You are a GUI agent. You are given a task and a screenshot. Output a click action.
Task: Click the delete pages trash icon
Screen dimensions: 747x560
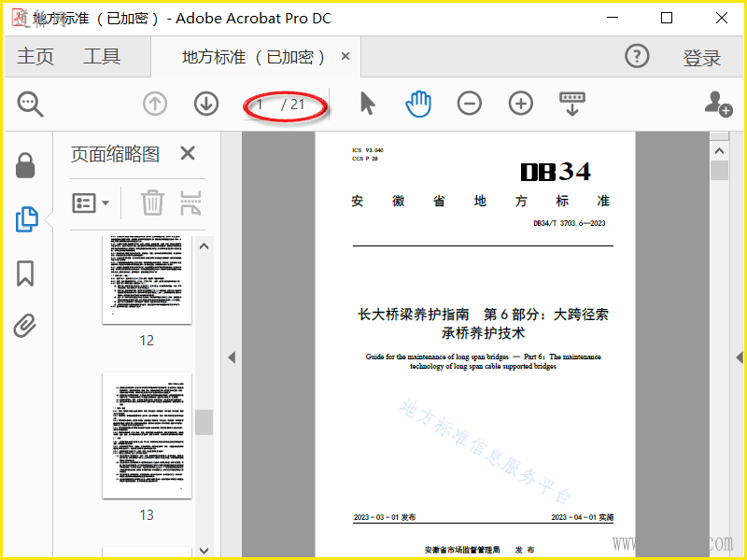[152, 203]
